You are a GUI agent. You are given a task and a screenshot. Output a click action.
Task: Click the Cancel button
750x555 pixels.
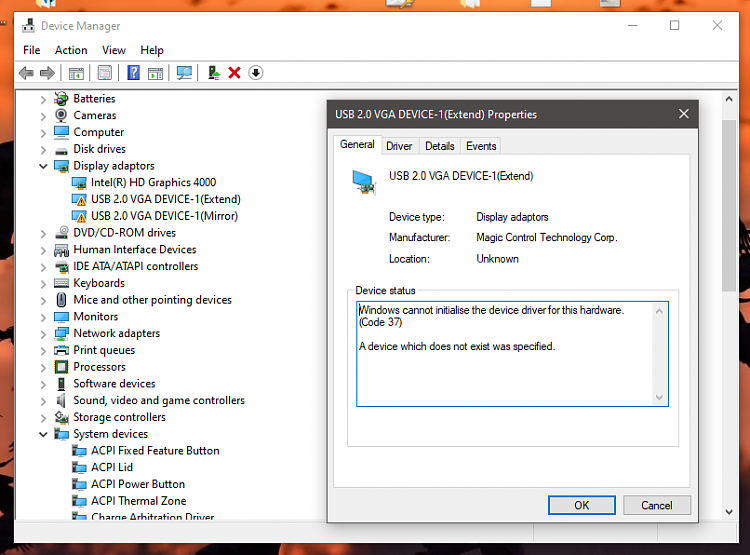click(657, 505)
